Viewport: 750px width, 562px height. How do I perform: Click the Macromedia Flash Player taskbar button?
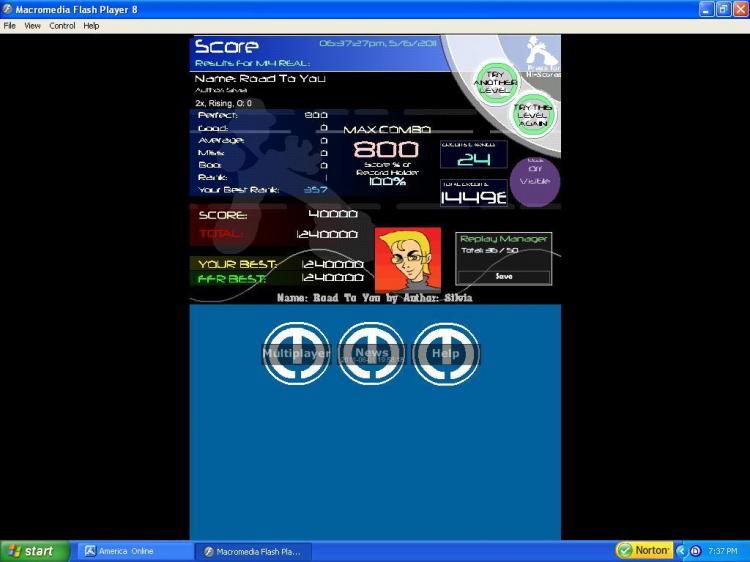pyautogui.click(x=255, y=551)
